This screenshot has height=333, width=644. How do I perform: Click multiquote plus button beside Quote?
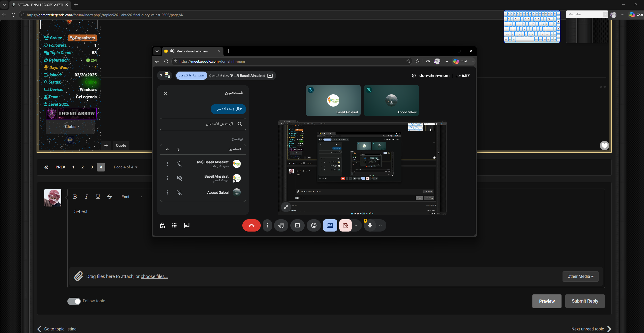click(106, 145)
